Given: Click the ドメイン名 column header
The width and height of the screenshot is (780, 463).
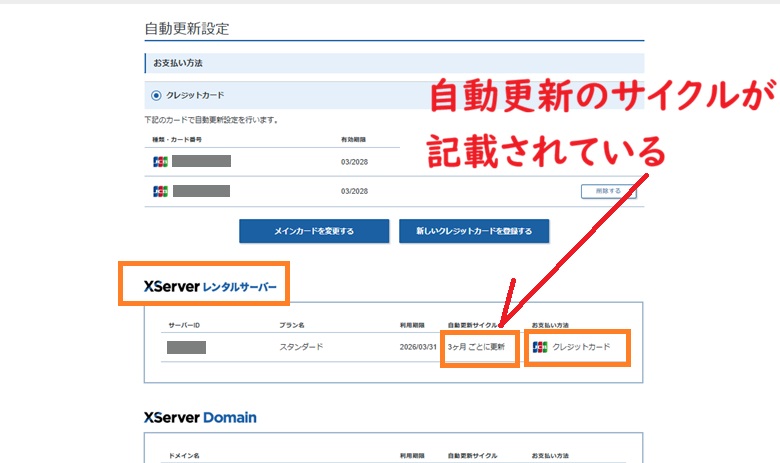Looking at the screenshot, I should click(184, 456).
